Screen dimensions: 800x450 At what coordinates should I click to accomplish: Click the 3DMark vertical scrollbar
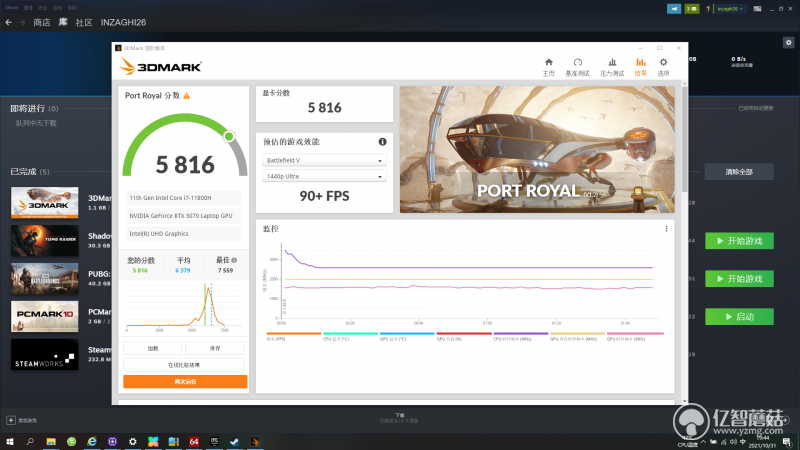tap(685, 138)
